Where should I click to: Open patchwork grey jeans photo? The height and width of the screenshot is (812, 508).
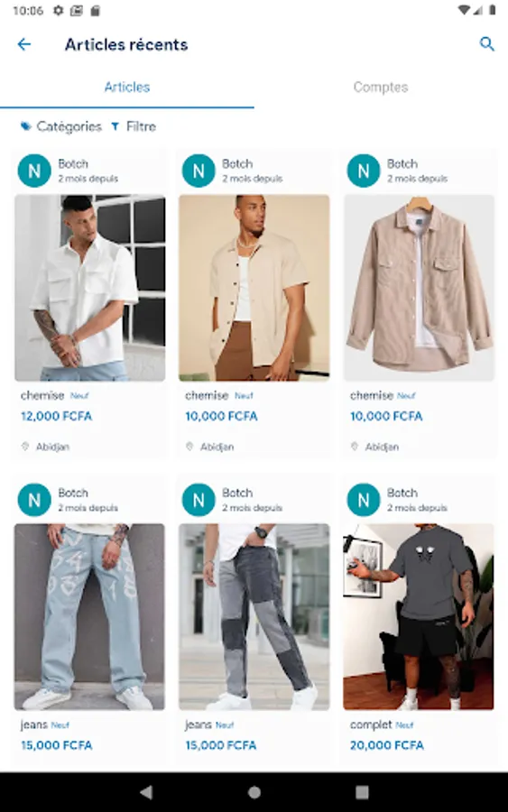pyautogui.click(x=254, y=617)
